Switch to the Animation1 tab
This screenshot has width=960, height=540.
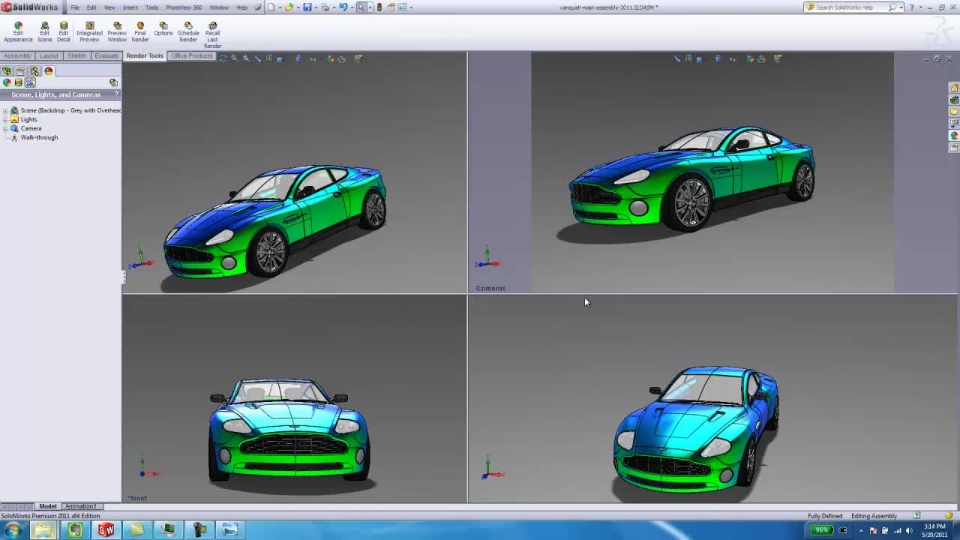click(80, 506)
